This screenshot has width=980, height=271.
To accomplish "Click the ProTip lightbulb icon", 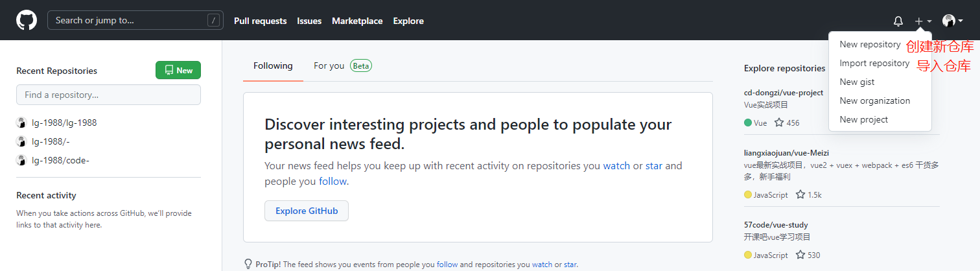I will (x=248, y=264).
